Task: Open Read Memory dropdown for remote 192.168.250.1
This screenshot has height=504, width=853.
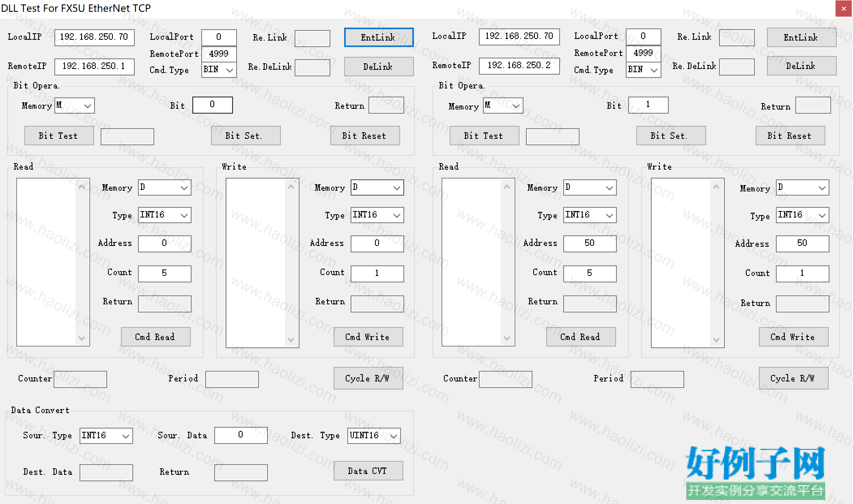Action: pyautogui.click(x=164, y=187)
